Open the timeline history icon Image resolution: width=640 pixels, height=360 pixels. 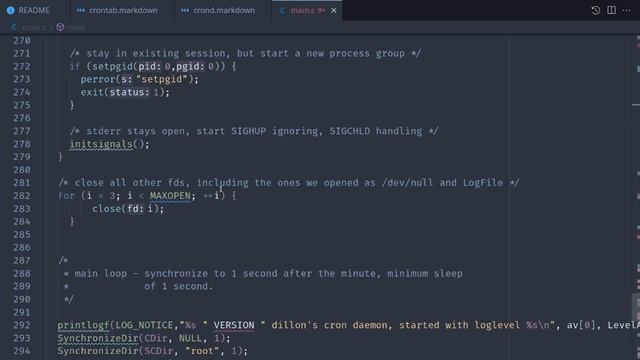point(596,10)
